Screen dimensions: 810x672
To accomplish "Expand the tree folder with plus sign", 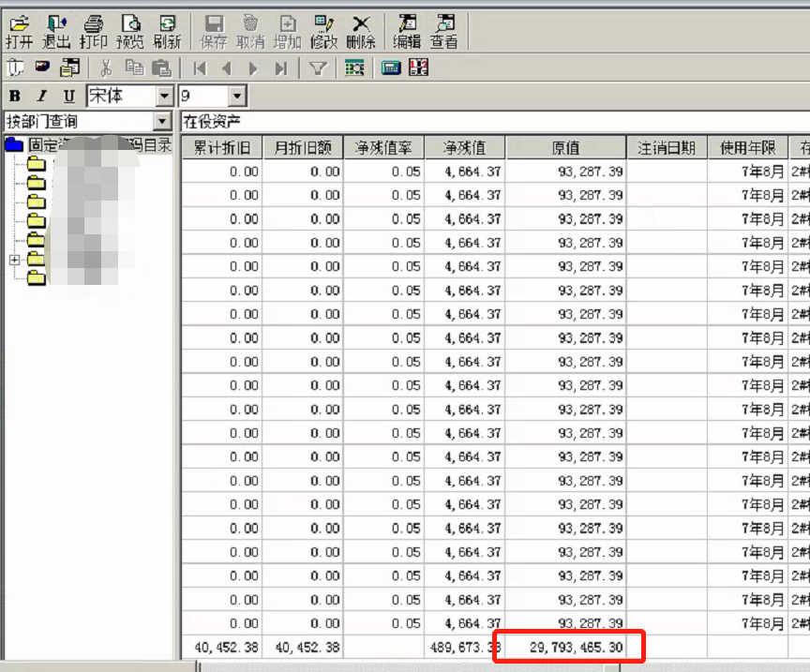I will click(15, 260).
